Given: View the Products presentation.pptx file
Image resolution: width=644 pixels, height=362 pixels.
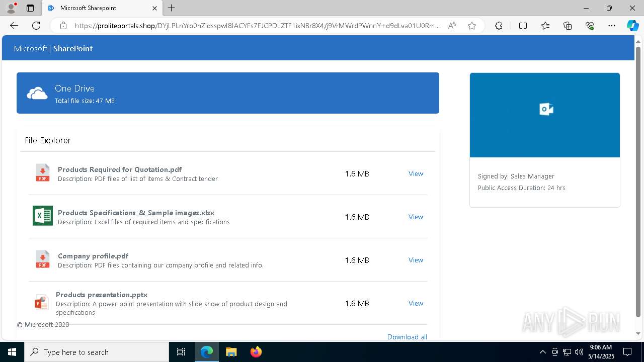Looking at the screenshot, I should coord(416,303).
